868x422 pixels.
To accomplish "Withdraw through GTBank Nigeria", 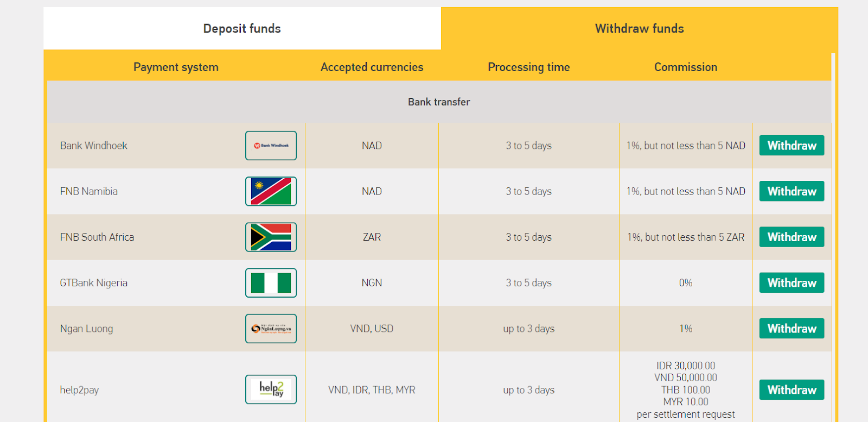I will (x=792, y=283).
